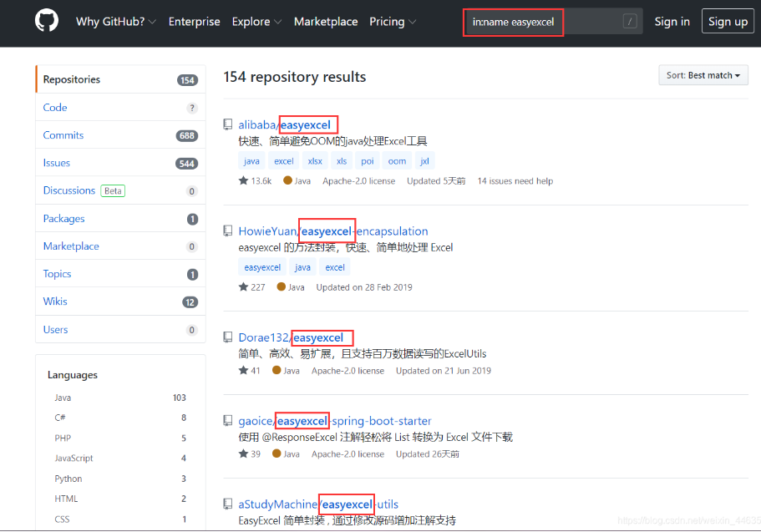Click the java topic tag under alibaba/easyexcel
The image size is (761, 532).
251,161
